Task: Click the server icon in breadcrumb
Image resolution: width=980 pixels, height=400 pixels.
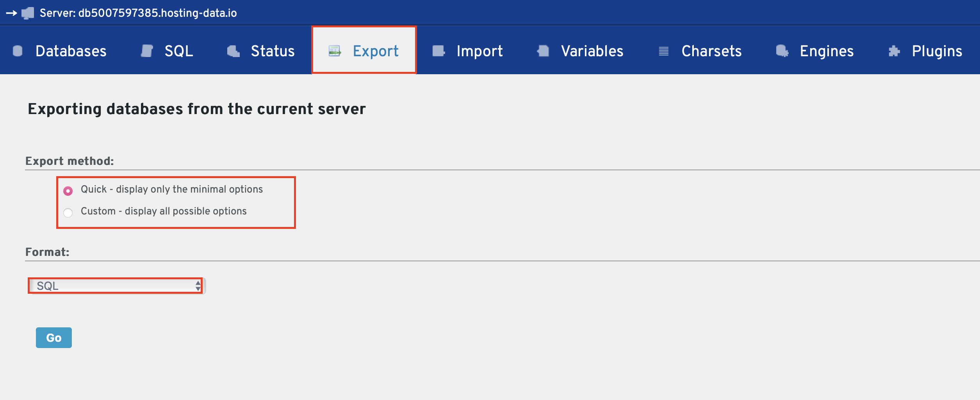Action: click(x=28, y=13)
